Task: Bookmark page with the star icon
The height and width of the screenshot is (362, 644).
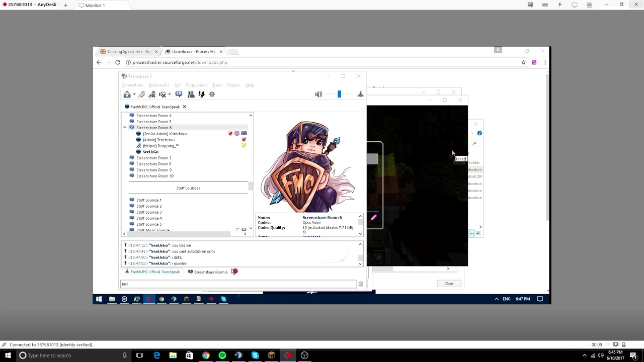Action: pyautogui.click(x=524, y=62)
